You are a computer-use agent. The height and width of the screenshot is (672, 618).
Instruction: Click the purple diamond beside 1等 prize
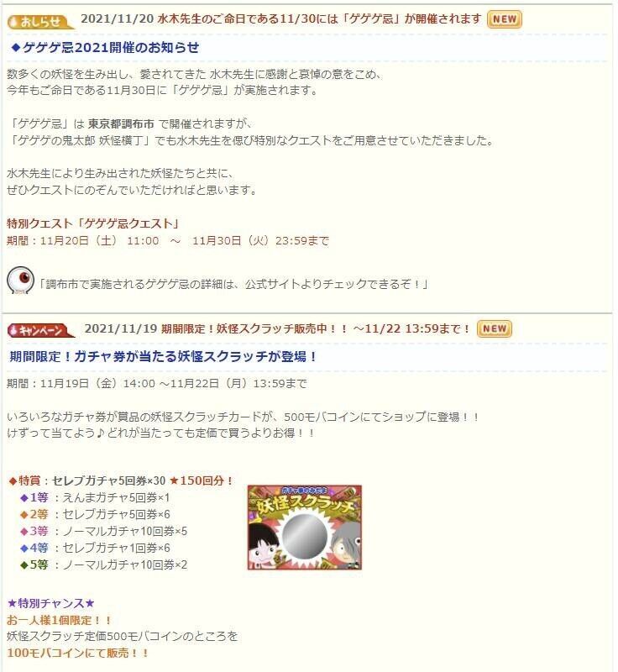point(24,498)
